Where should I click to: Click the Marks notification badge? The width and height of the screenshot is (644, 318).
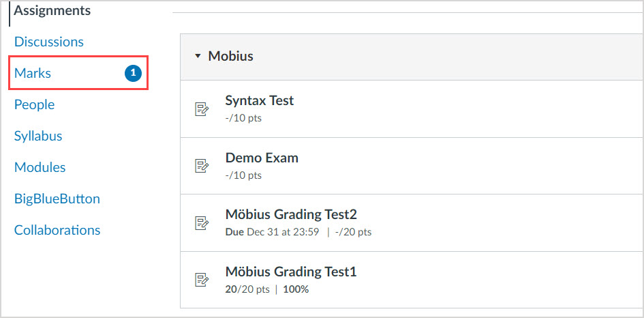coord(134,73)
